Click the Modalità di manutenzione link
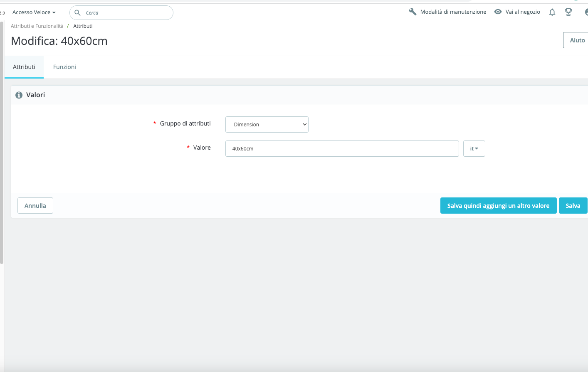This screenshot has height=372, width=588. (x=453, y=12)
